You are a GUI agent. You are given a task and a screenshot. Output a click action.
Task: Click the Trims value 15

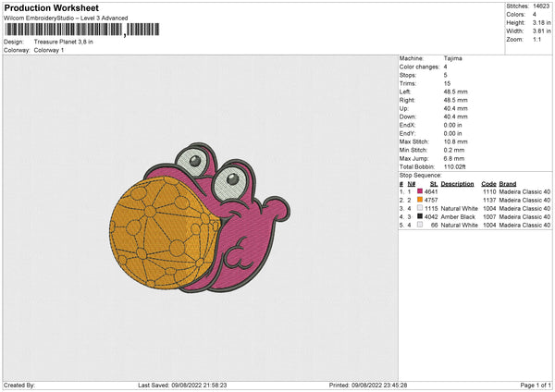pos(447,83)
